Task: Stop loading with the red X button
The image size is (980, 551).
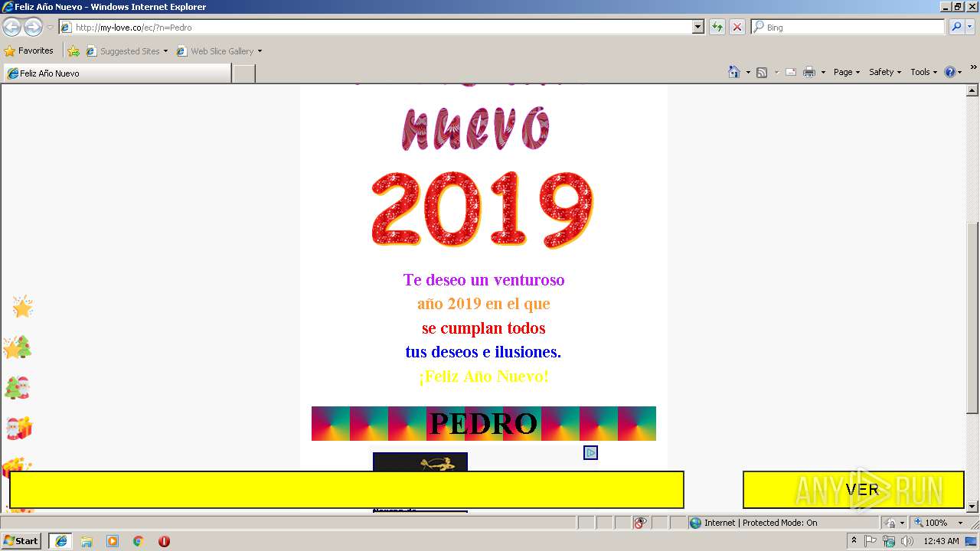Action: coord(737,28)
